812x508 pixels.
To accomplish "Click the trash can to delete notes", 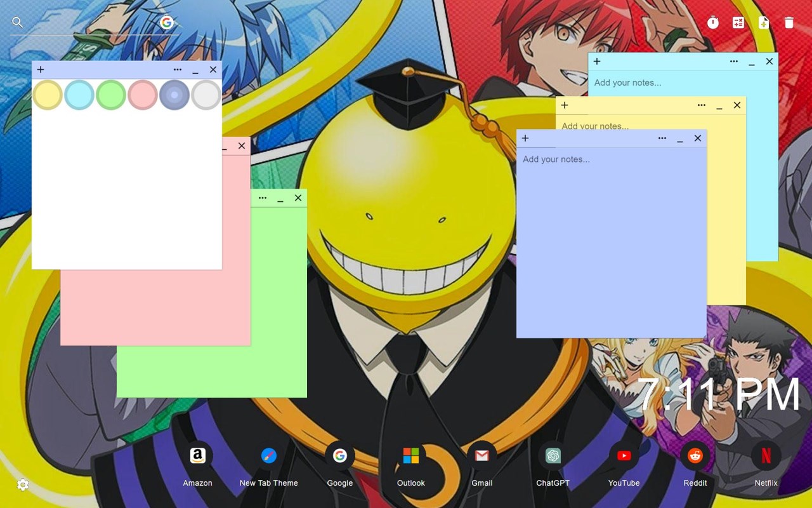I will click(789, 23).
